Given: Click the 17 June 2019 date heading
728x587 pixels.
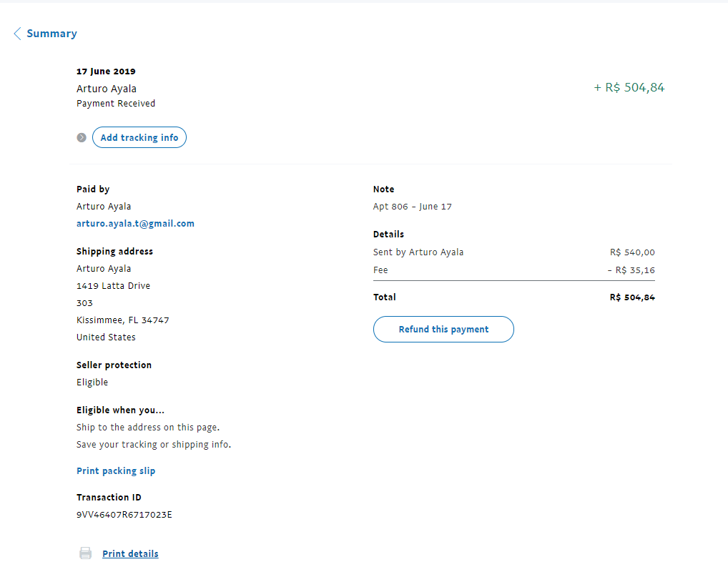Looking at the screenshot, I should click(106, 71).
